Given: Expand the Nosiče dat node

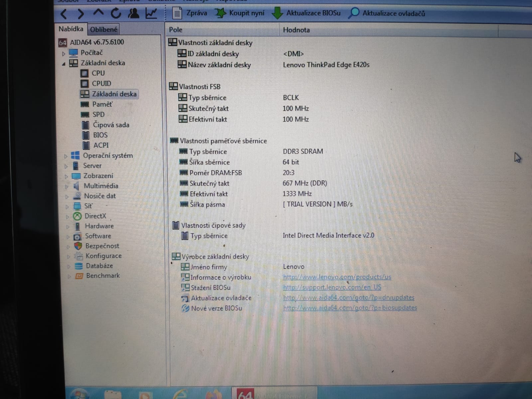Looking at the screenshot, I should coord(67,197).
